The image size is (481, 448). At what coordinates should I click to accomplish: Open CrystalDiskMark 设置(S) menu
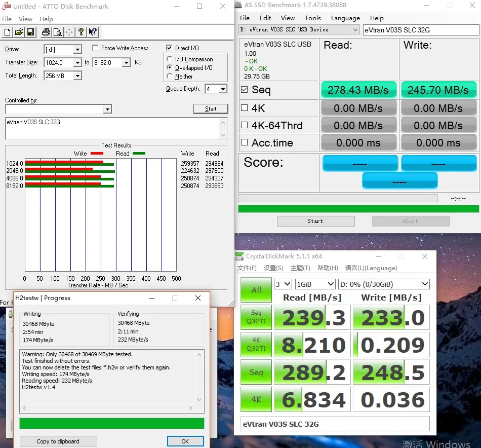[273, 268]
